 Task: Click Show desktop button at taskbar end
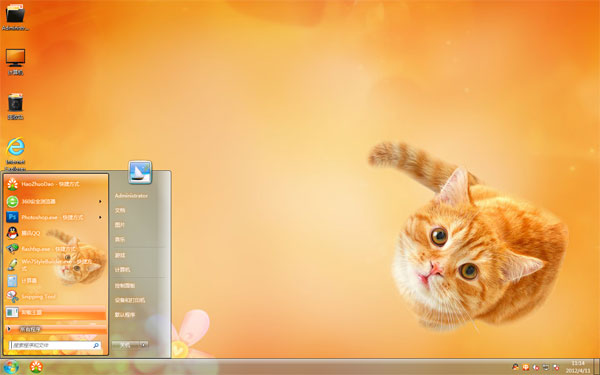tap(596, 367)
